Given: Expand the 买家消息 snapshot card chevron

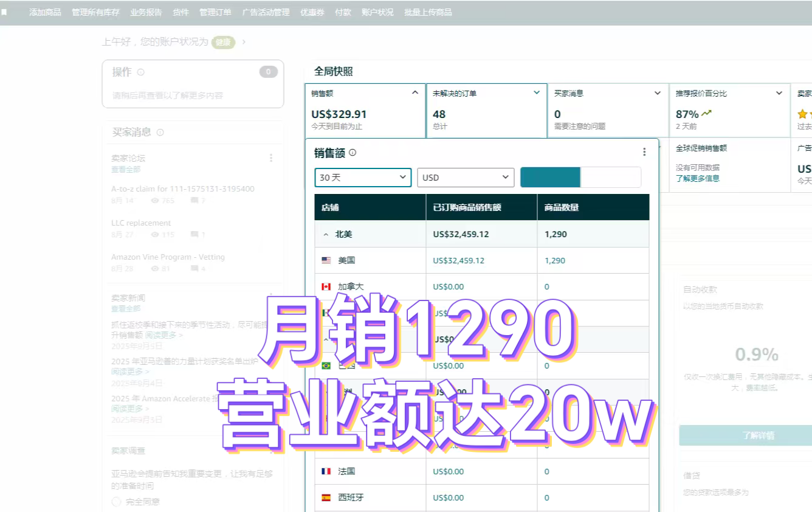Looking at the screenshot, I should [x=657, y=93].
